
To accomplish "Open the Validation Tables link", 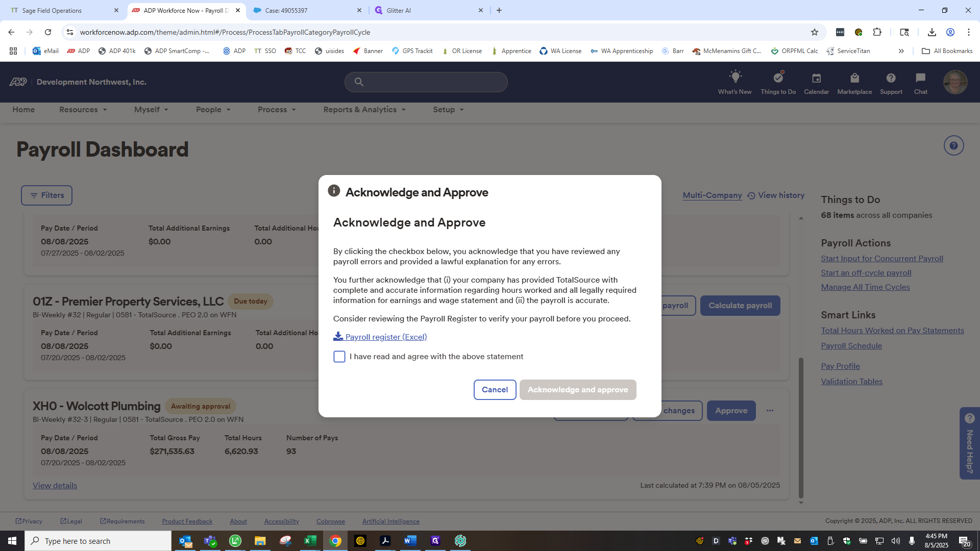I will [x=851, y=382].
